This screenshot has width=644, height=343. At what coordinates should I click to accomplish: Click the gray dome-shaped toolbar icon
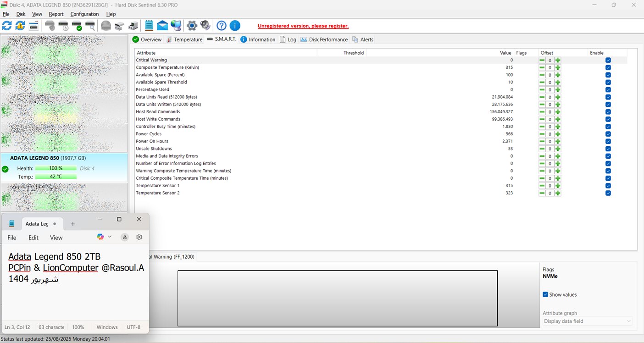[106, 26]
